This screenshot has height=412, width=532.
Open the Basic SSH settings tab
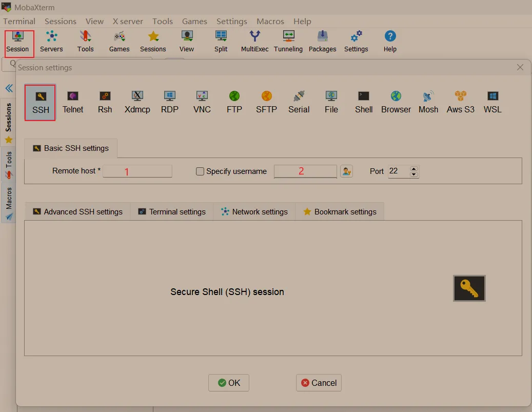pos(71,148)
